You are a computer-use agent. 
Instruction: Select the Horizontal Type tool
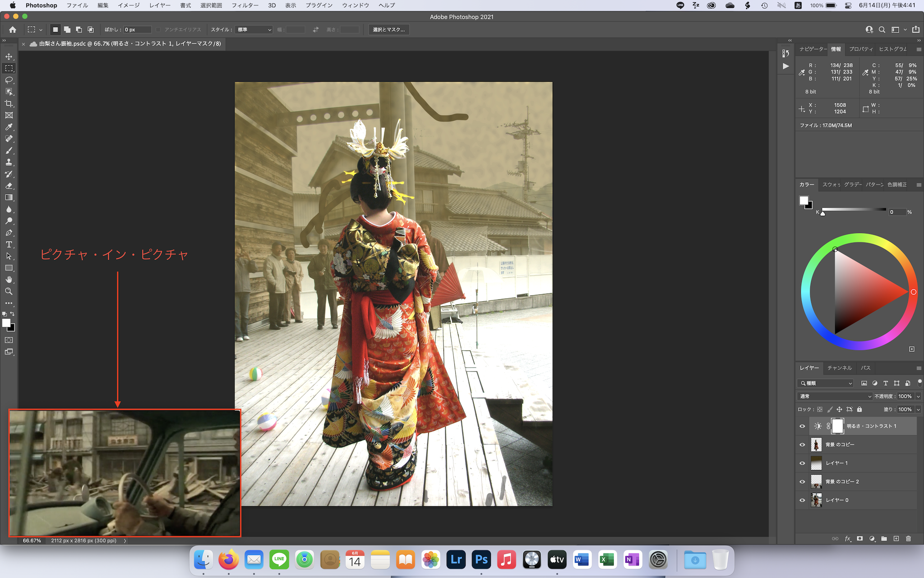pyautogui.click(x=9, y=244)
